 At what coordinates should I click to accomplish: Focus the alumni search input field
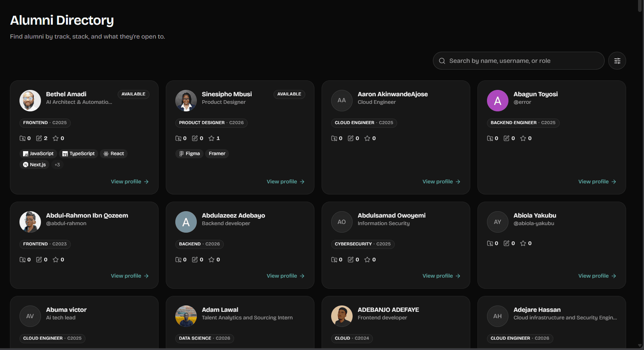(518, 61)
